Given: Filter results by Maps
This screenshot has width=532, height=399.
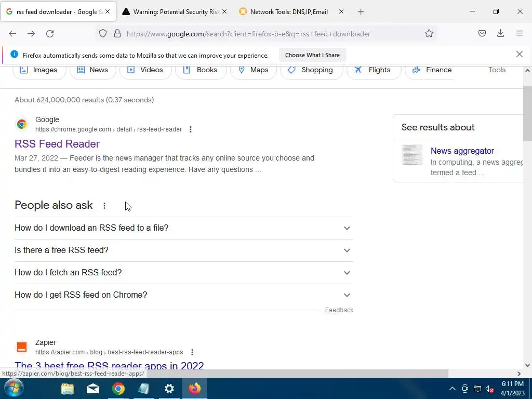Looking at the screenshot, I should click(x=254, y=70).
